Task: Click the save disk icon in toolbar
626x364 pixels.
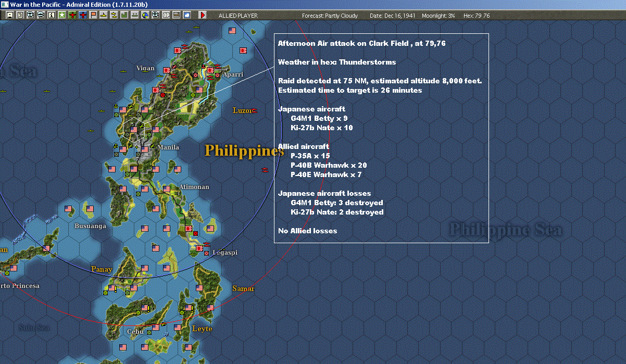Action: 9,16
